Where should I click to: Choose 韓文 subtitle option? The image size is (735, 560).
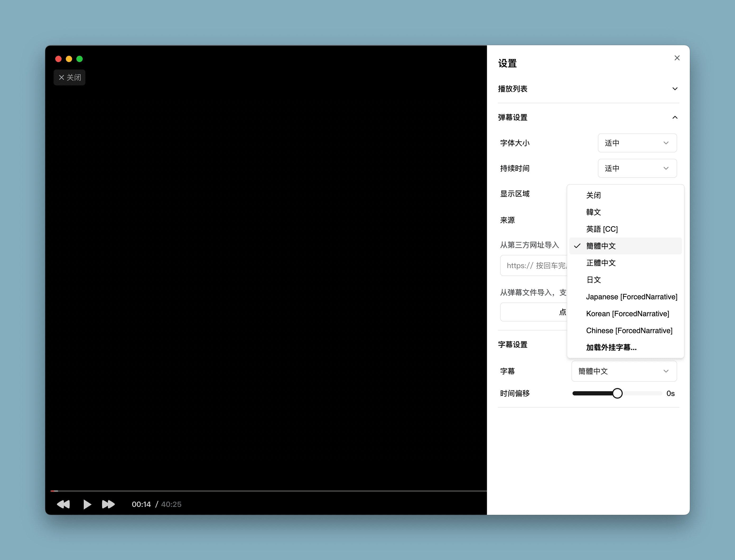point(593,212)
